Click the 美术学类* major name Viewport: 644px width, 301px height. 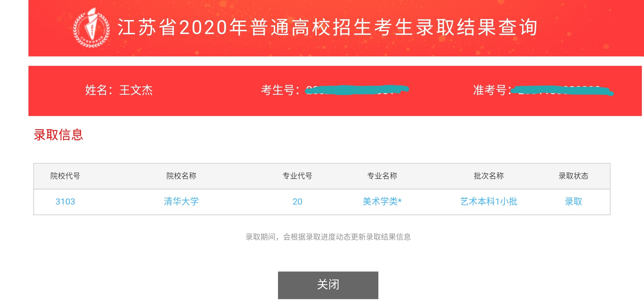tap(382, 202)
